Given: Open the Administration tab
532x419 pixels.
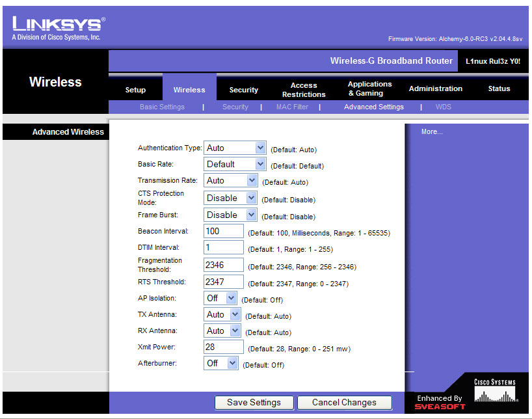Looking at the screenshot, I should [x=435, y=88].
